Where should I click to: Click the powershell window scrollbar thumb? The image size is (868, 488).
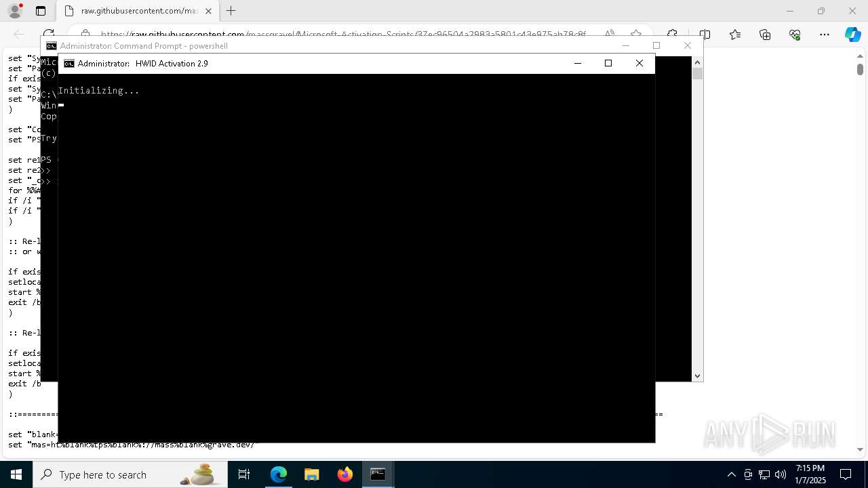pos(697,73)
